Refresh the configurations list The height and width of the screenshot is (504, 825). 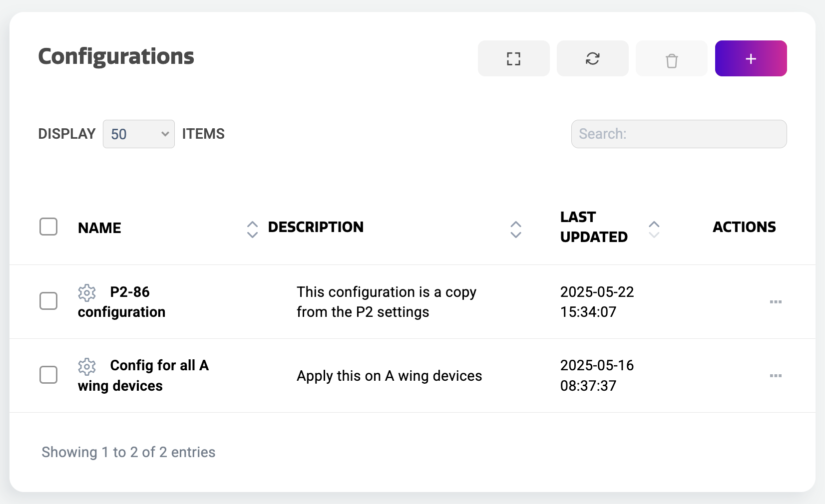coord(592,58)
